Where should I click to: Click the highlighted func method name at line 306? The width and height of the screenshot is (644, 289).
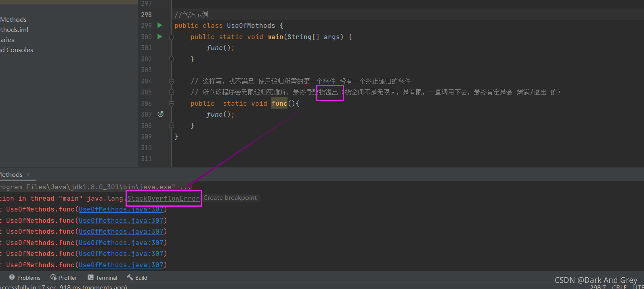point(279,104)
